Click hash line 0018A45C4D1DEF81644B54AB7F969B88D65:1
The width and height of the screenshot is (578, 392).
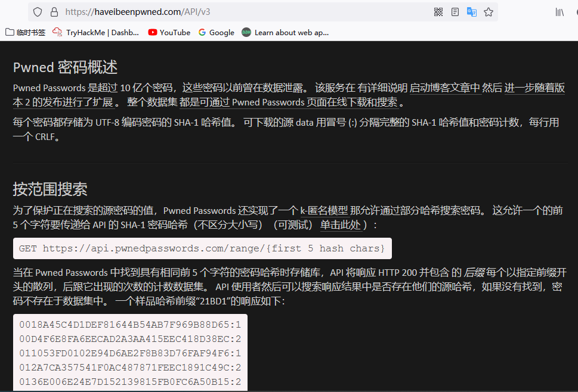(130, 325)
